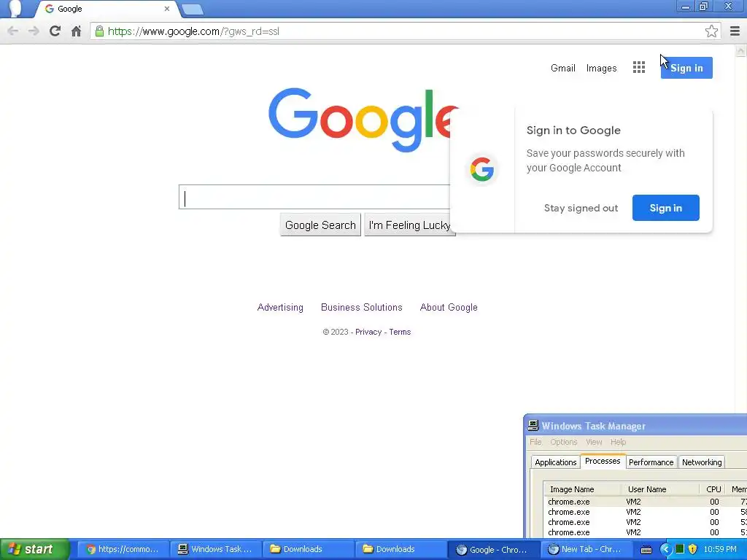Open the Advertising link
This screenshot has height=560, width=747.
(x=280, y=307)
